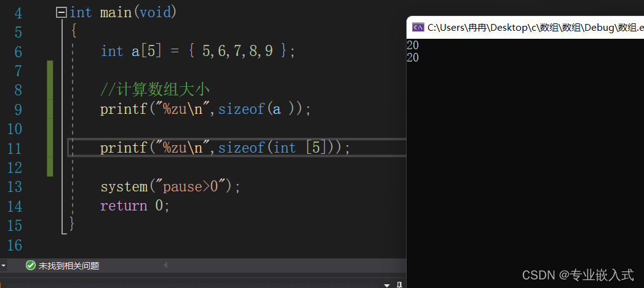Collapse the main function code block
This screenshot has width=644, height=288.
click(x=61, y=13)
